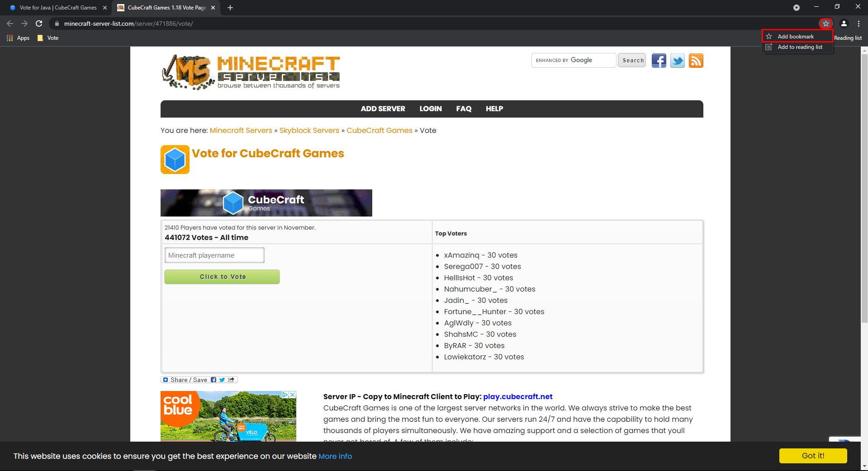
Task: Close the CubeCraft Games 1.18 Vote tab
Action: [x=213, y=8]
